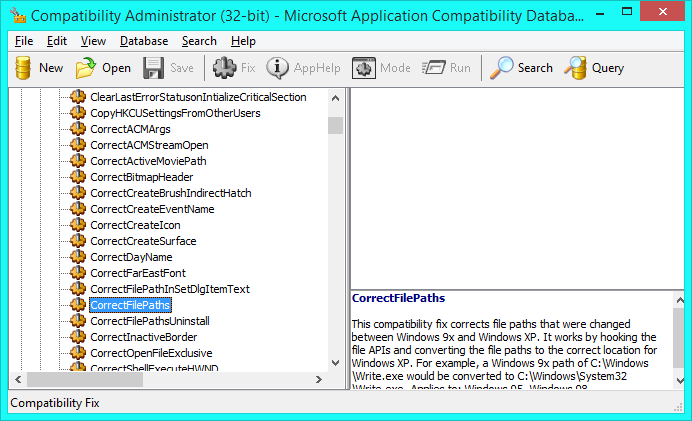
Task: Open the Database menu
Action: [144, 41]
